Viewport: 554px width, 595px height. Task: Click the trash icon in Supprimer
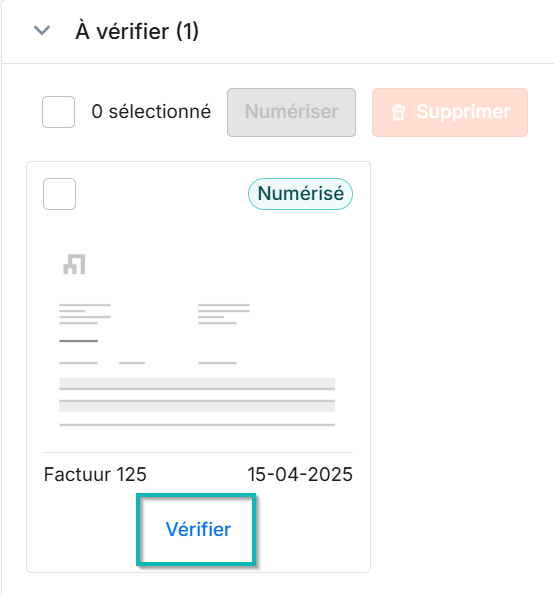click(x=398, y=113)
